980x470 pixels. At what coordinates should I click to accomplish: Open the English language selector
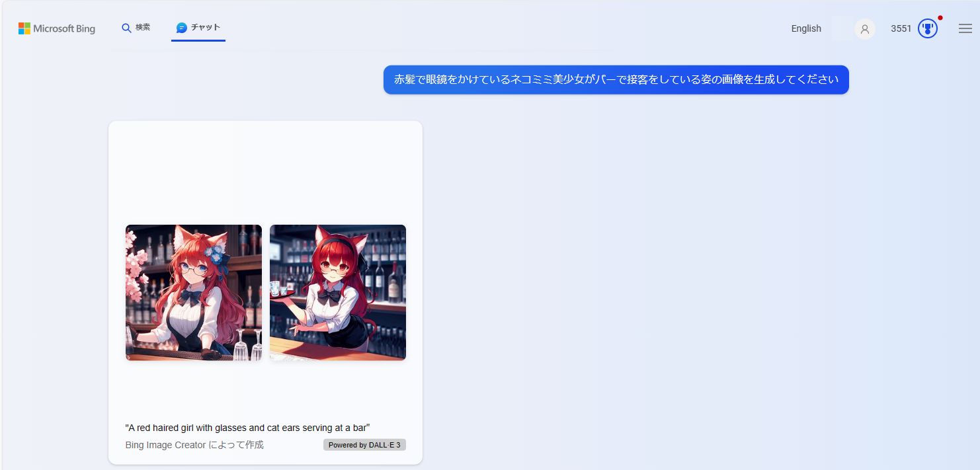click(805, 28)
